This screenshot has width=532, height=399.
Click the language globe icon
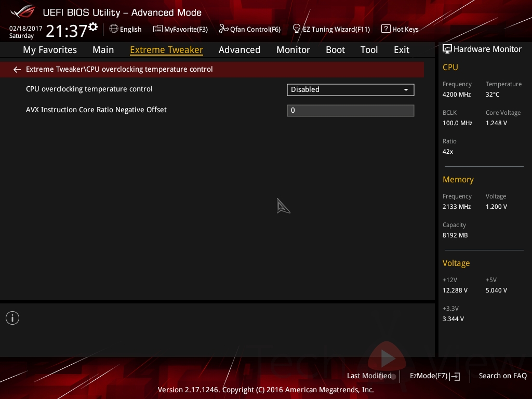pos(114,29)
